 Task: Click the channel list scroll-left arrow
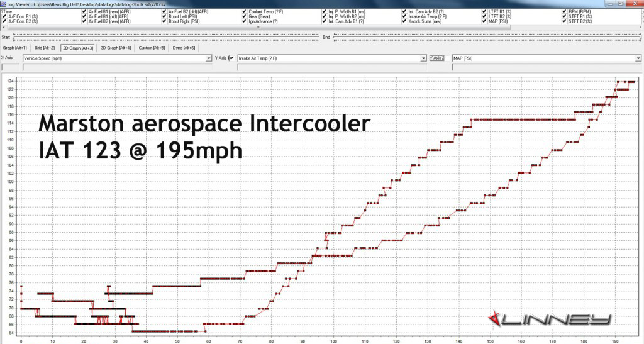[x=3, y=28]
